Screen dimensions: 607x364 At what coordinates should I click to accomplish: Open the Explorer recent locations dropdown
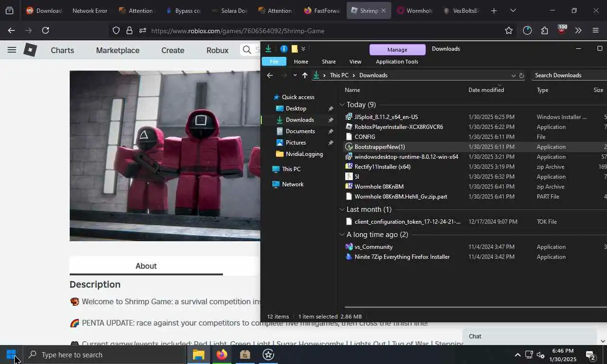[295, 75]
